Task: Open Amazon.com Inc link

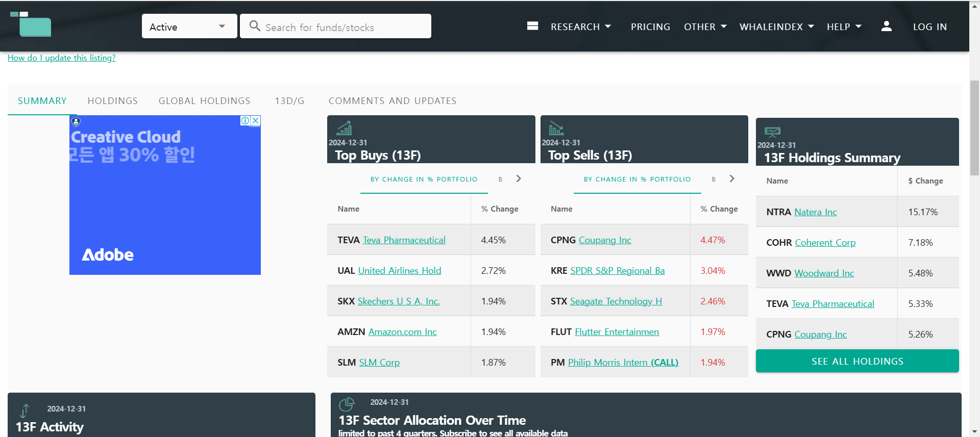Action: [403, 331]
